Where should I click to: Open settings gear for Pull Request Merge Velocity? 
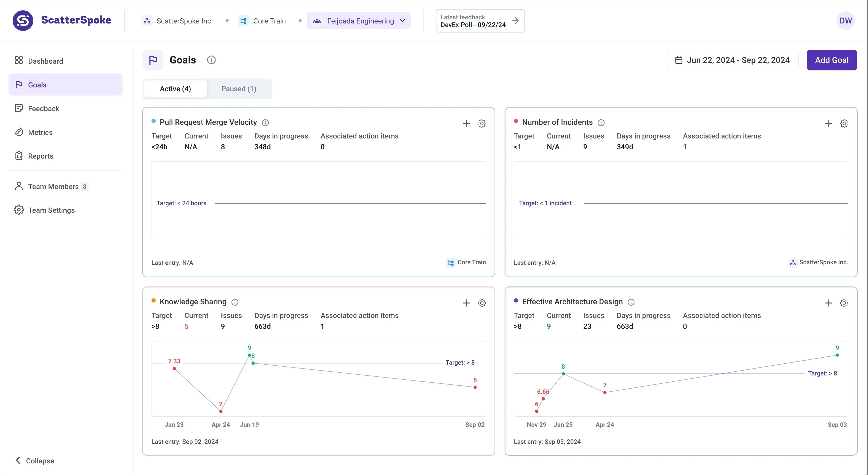pos(482,124)
